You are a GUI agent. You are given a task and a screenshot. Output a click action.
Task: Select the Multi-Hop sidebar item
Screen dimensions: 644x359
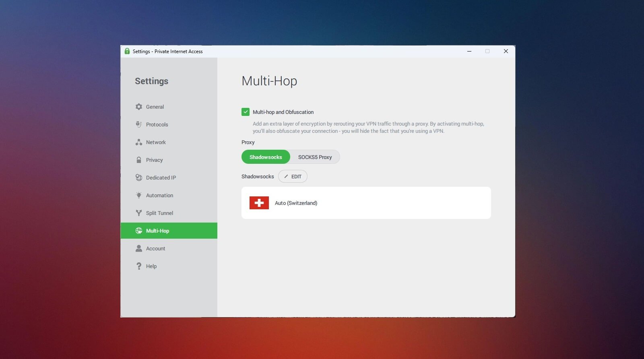click(x=169, y=231)
